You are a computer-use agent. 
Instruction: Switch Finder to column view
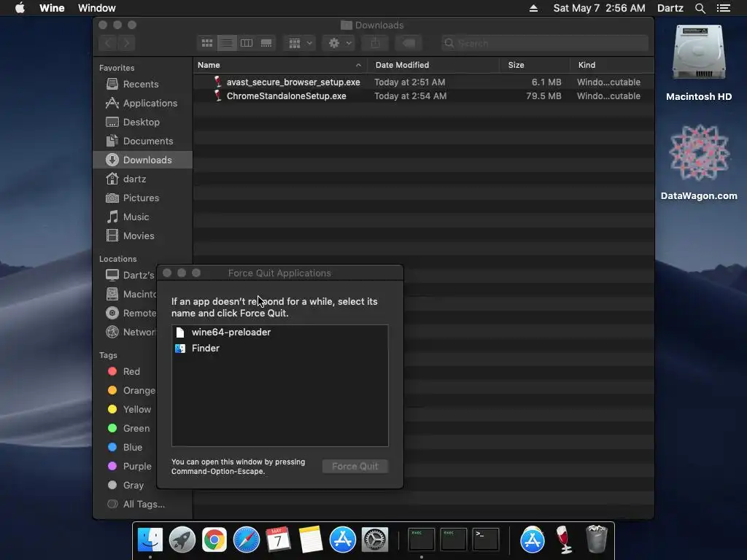coord(247,43)
